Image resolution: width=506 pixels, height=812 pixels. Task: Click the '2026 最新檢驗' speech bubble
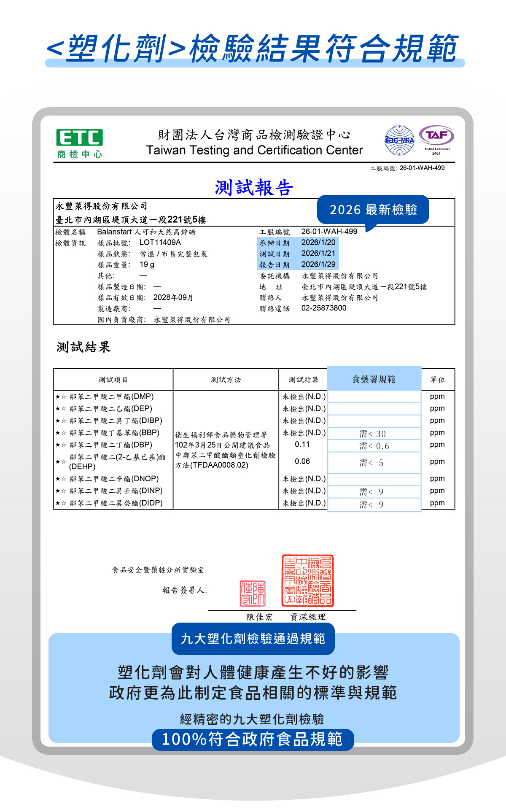coord(373,210)
